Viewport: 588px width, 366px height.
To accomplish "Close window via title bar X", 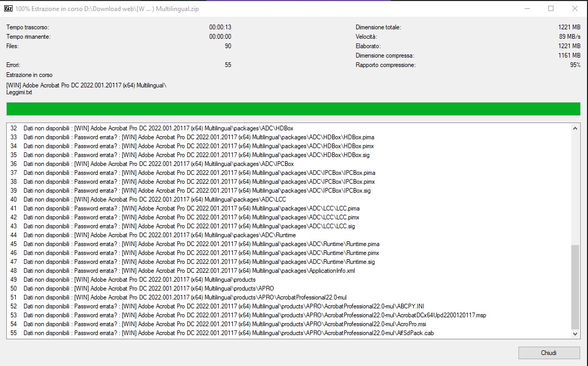I will point(575,8).
